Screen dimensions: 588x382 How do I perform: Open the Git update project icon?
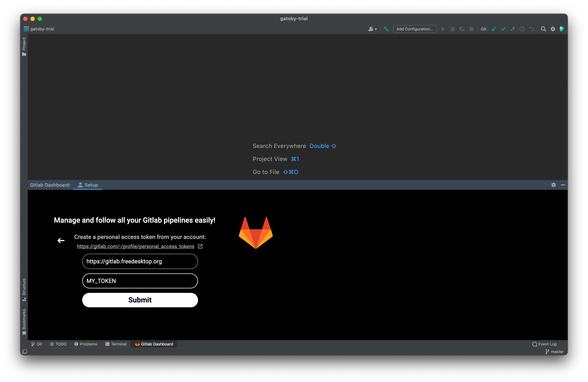click(x=494, y=29)
